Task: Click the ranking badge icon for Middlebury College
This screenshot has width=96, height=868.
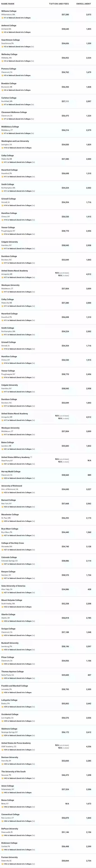Action: pos(2,133)
